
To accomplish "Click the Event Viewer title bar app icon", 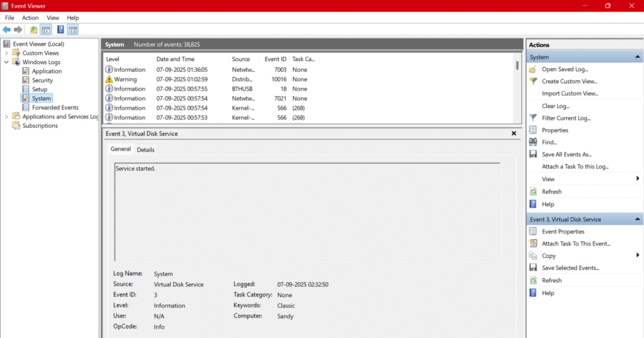I will pos(5,6).
